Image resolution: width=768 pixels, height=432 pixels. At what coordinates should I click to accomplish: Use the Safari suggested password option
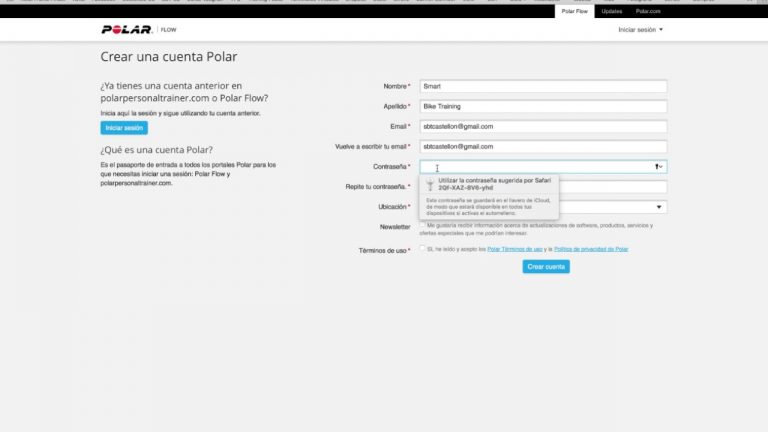pyautogui.click(x=489, y=184)
